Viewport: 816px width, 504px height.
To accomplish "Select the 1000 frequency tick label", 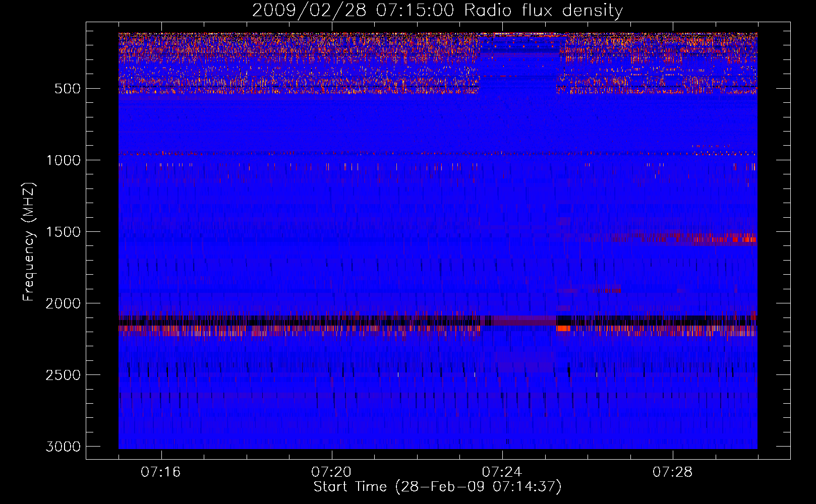I will [x=63, y=160].
